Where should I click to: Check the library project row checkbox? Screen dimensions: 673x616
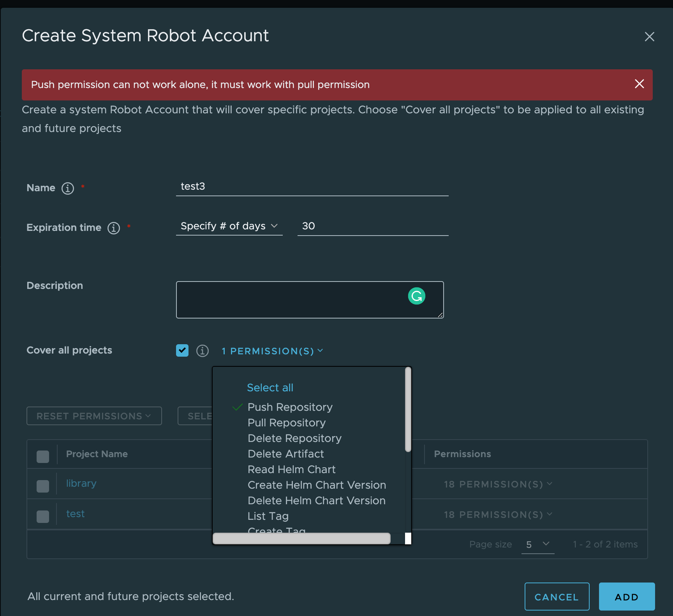43,486
